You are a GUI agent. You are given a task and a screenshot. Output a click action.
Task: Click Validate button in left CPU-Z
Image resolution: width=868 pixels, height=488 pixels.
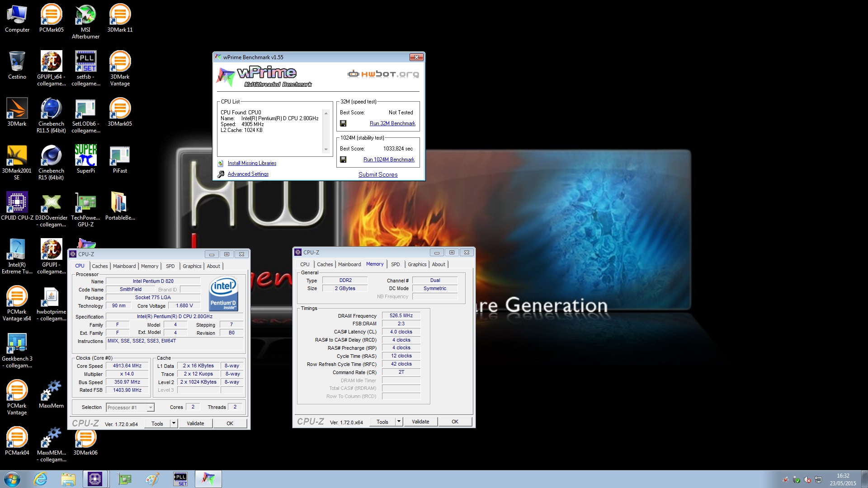click(195, 423)
